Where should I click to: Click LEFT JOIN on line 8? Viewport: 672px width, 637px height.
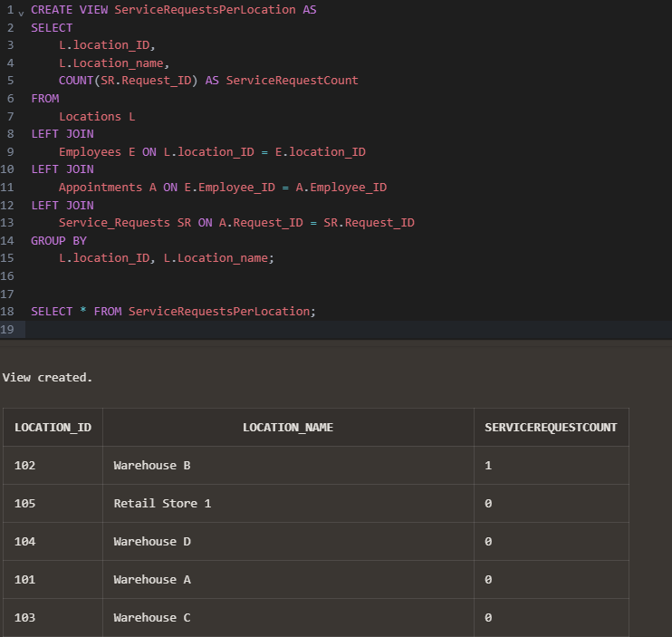click(62, 134)
